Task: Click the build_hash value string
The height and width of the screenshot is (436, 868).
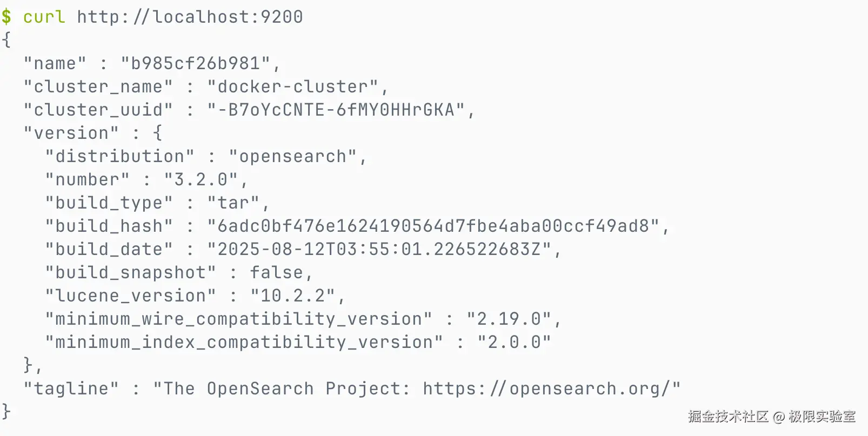Action: coord(433,226)
